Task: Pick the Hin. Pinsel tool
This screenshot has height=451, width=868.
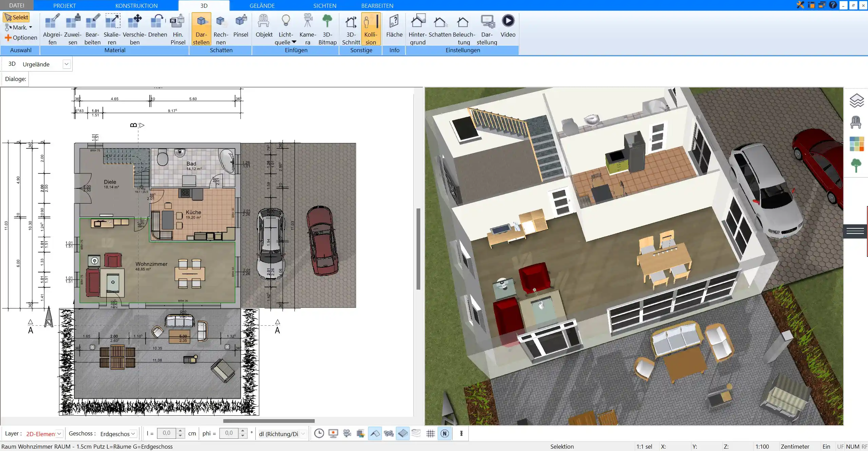Action: click(x=178, y=29)
